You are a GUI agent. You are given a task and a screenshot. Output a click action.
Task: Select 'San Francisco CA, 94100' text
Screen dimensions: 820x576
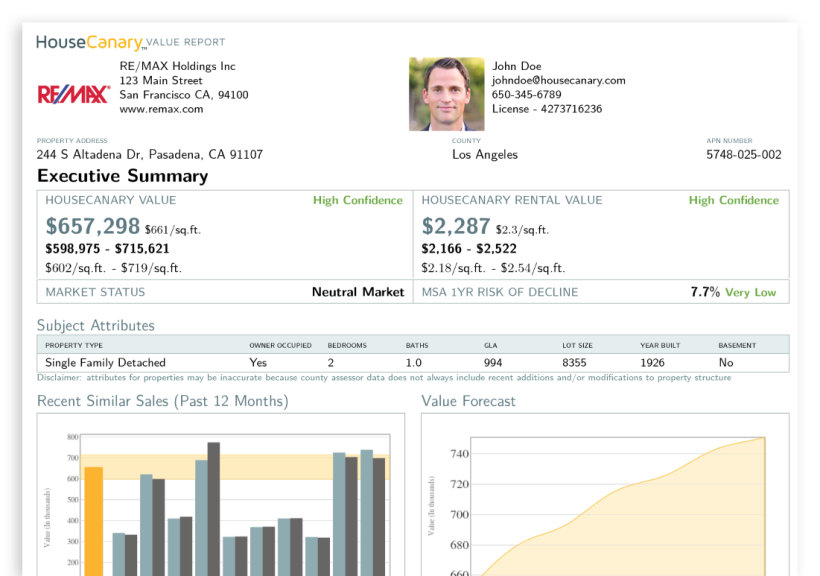coord(184,95)
